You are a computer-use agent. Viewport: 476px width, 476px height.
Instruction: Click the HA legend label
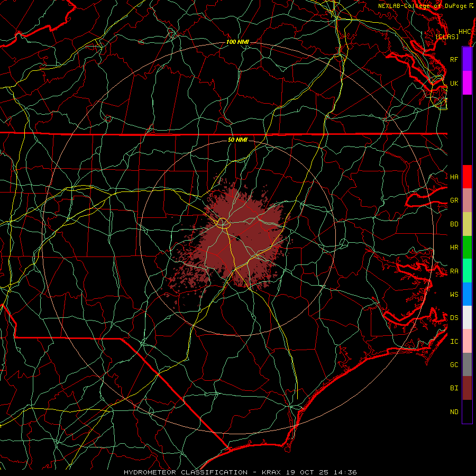[454, 177]
